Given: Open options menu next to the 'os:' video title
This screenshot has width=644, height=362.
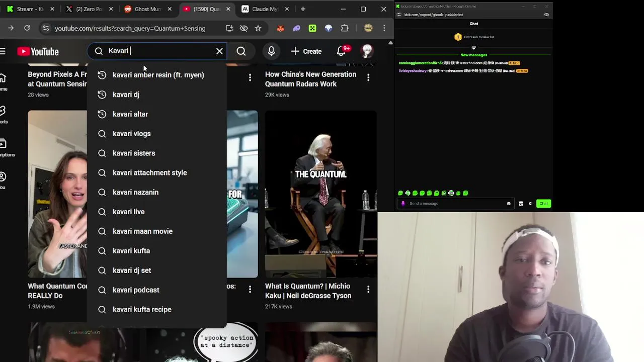Looking at the screenshot, I should tap(250, 289).
